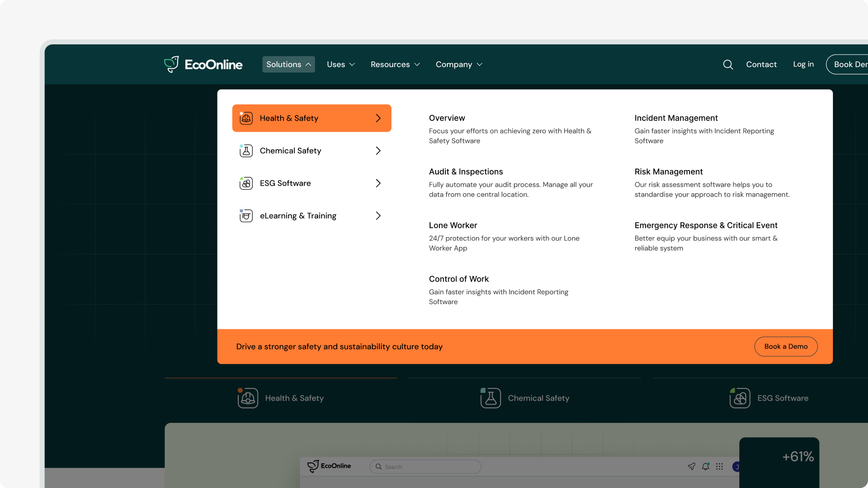Click the Search field in app preview
Image resolution: width=868 pixels, height=488 pixels.
point(426,467)
